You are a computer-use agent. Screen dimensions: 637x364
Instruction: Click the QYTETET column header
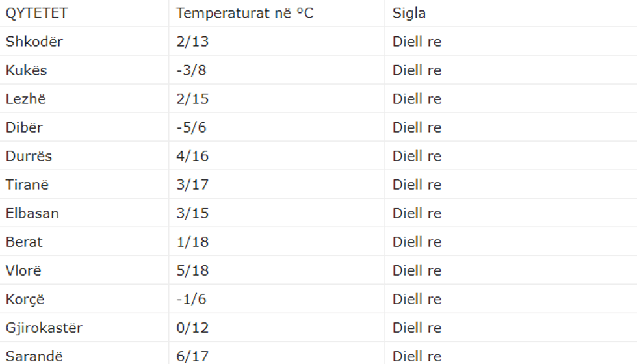36,13
